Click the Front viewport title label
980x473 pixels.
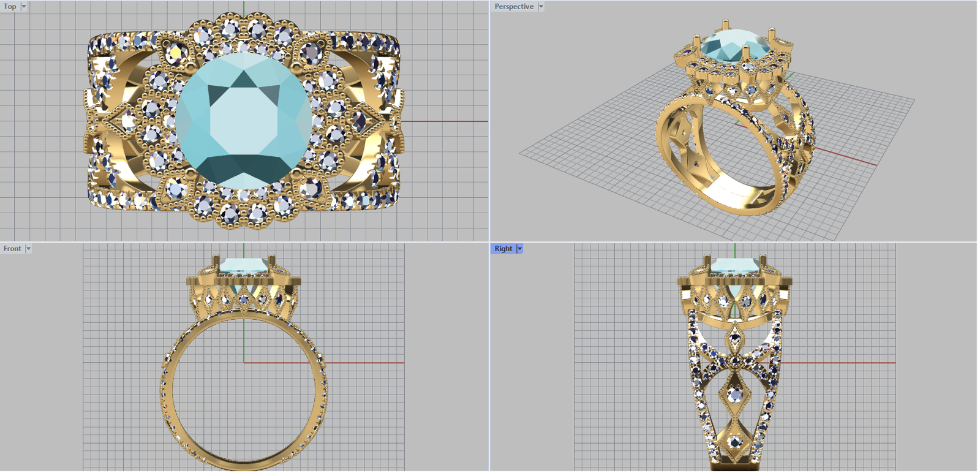(12, 249)
